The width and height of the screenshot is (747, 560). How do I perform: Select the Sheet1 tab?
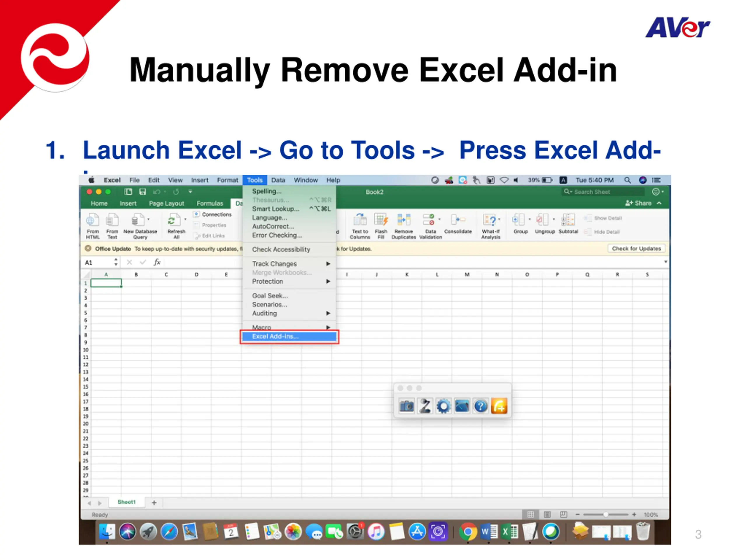tap(127, 502)
